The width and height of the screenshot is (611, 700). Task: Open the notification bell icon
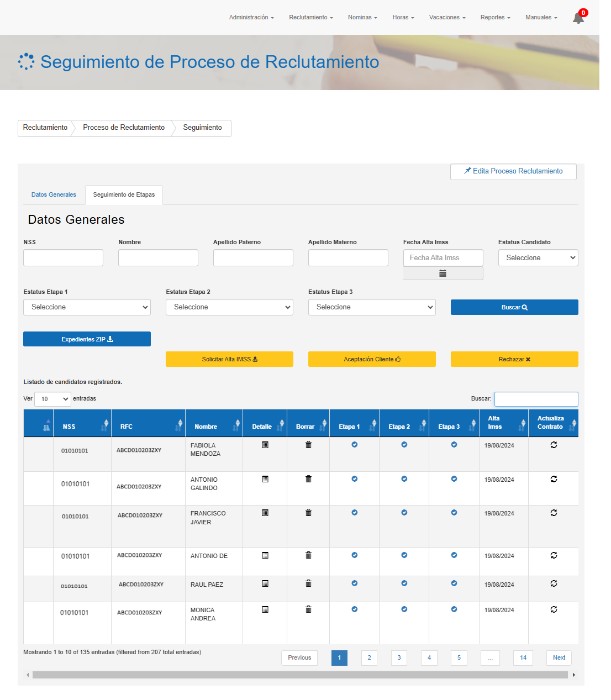pos(578,18)
